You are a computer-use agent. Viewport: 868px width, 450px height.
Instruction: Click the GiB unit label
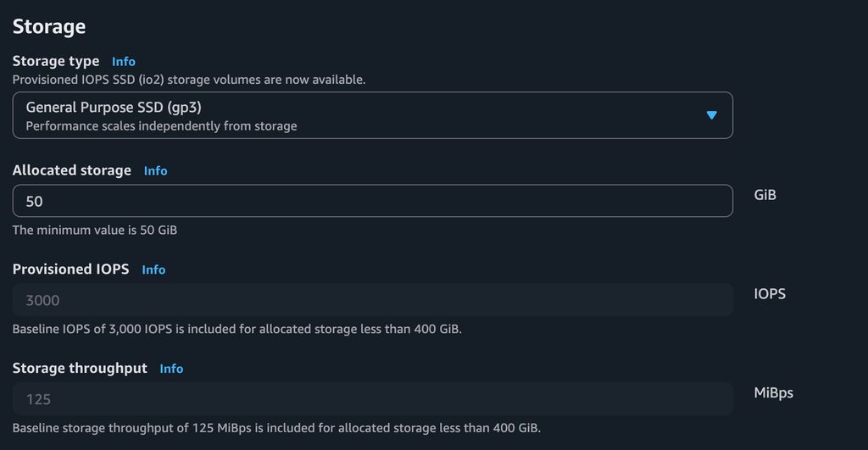(x=765, y=195)
